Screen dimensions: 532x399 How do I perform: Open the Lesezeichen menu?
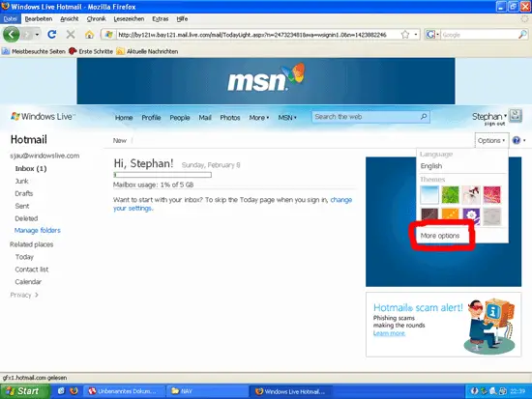click(129, 19)
